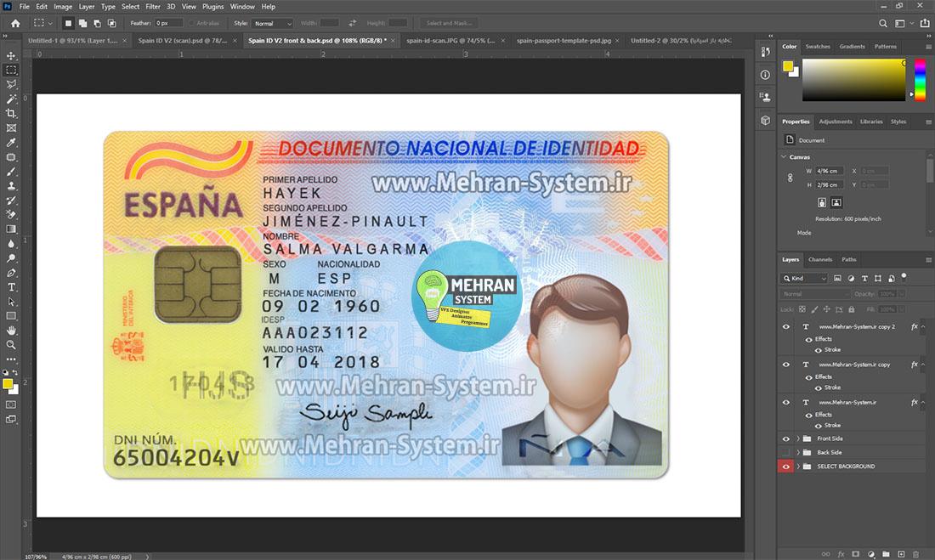Open the Filter menu
This screenshot has height=560, width=935.
tap(152, 6)
